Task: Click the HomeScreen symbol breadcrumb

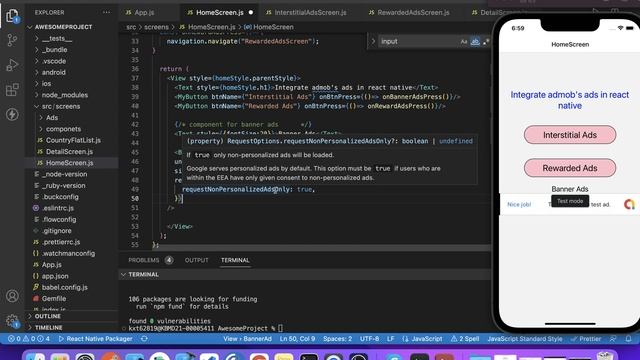Action: [x=273, y=27]
